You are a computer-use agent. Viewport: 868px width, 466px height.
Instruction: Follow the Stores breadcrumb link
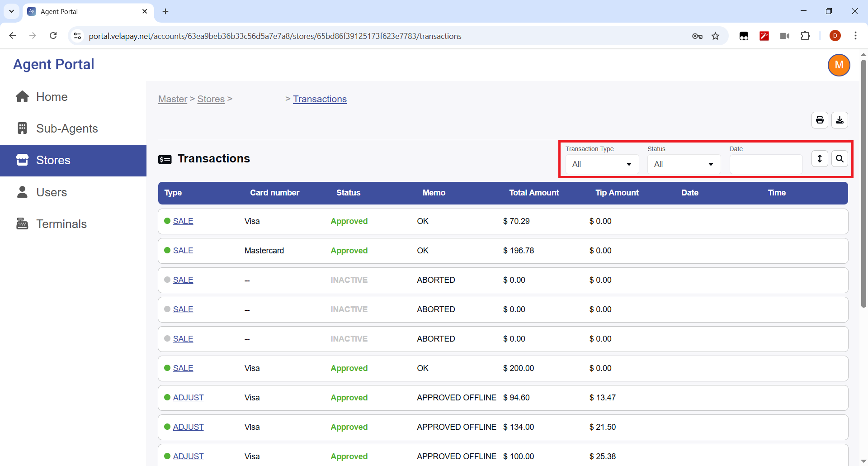[x=211, y=99]
